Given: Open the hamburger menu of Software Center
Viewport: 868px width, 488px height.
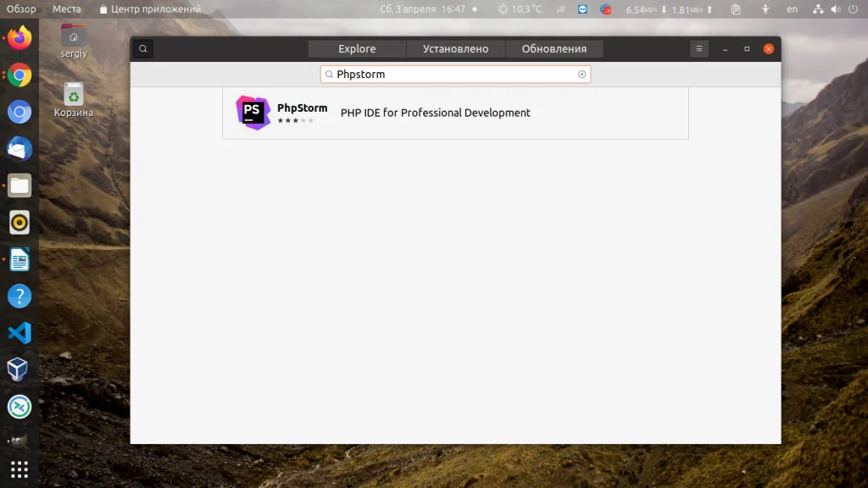Looking at the screenshot, I should pyautogui.click(x=698, y=48).
